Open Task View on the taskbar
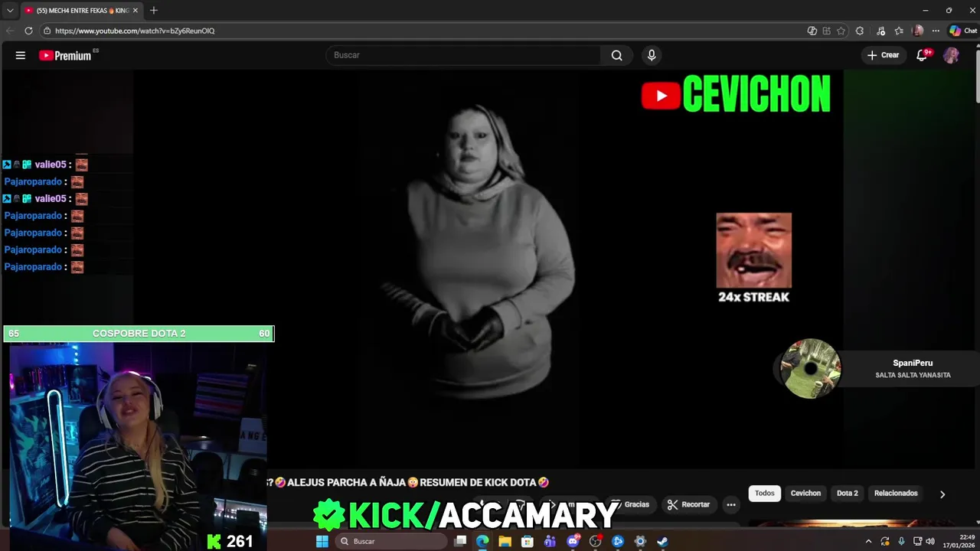980x551 pixels. click(x=460, y=541)
